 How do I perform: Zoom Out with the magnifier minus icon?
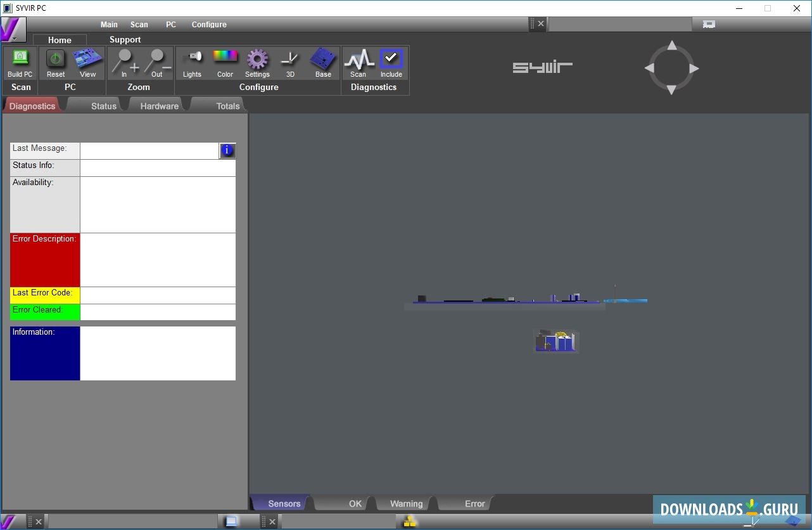click(156, 63)
